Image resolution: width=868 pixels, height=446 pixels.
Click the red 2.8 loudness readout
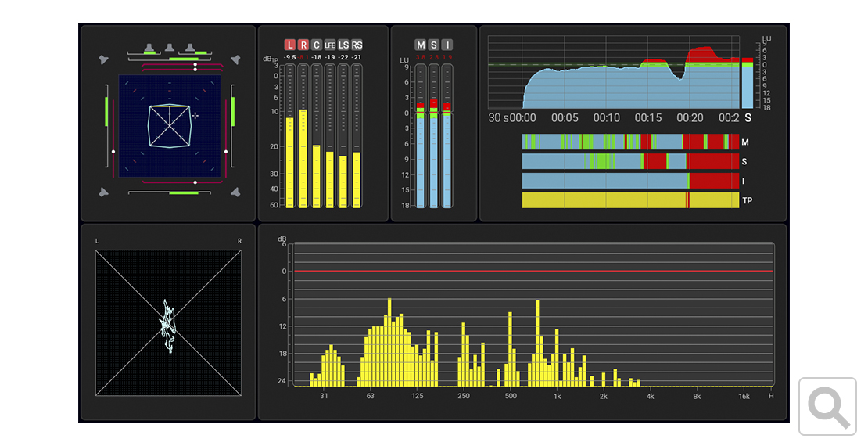(x=433, y=57)
